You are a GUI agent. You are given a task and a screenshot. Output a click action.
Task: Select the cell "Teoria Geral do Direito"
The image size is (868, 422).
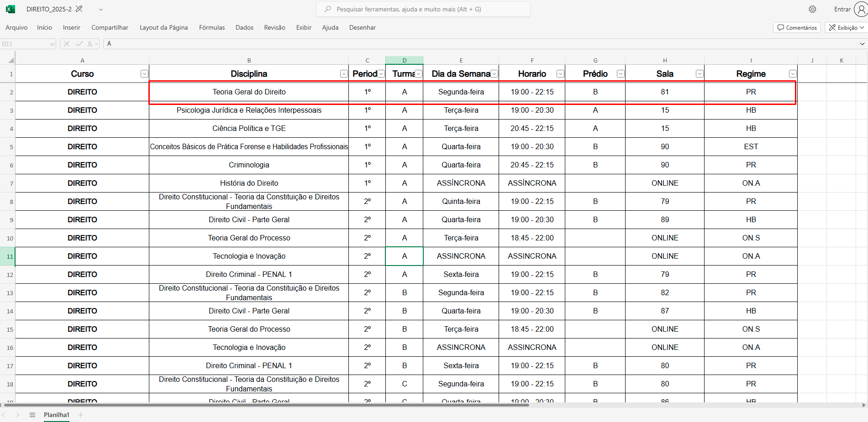coord(249,92)
